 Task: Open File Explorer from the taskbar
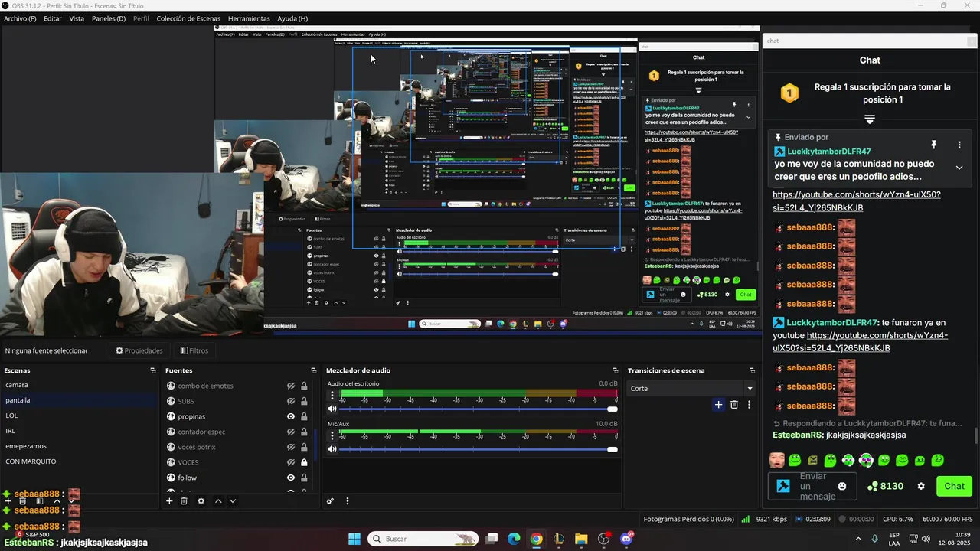click(x=581, y=539)
